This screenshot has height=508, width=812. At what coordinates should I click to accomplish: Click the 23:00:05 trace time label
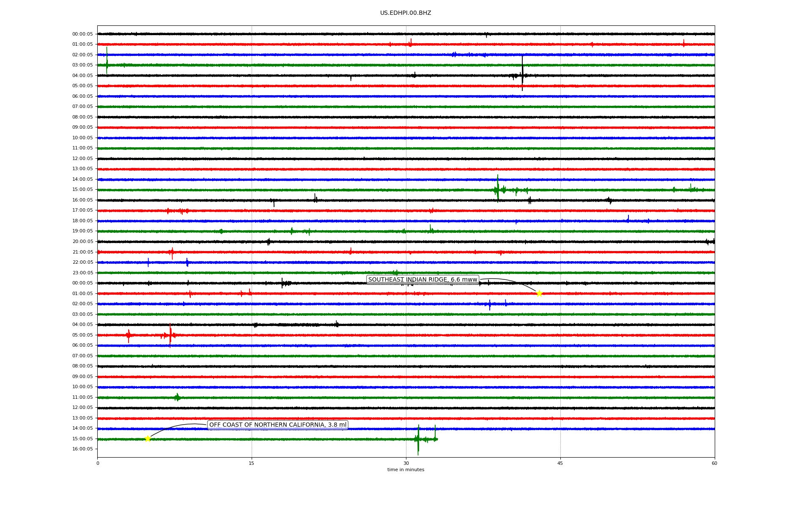82,273
